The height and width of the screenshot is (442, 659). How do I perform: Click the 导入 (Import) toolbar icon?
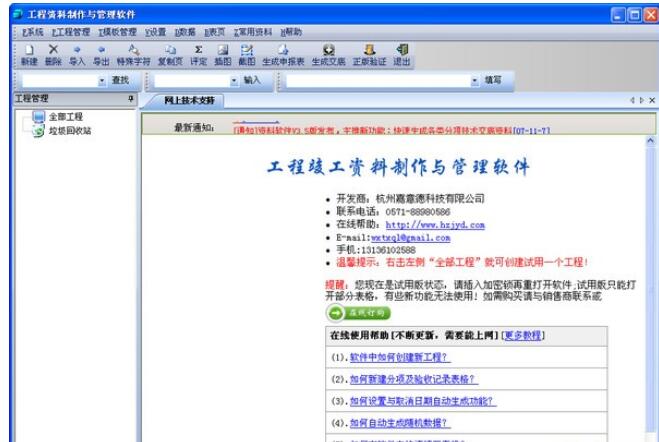click(x=77, y=55)
